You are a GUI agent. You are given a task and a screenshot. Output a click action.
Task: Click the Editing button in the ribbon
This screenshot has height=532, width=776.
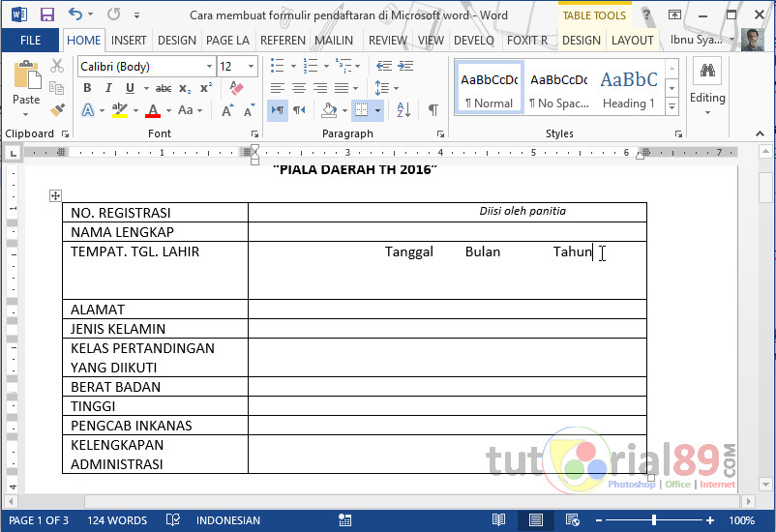(707, 85)
